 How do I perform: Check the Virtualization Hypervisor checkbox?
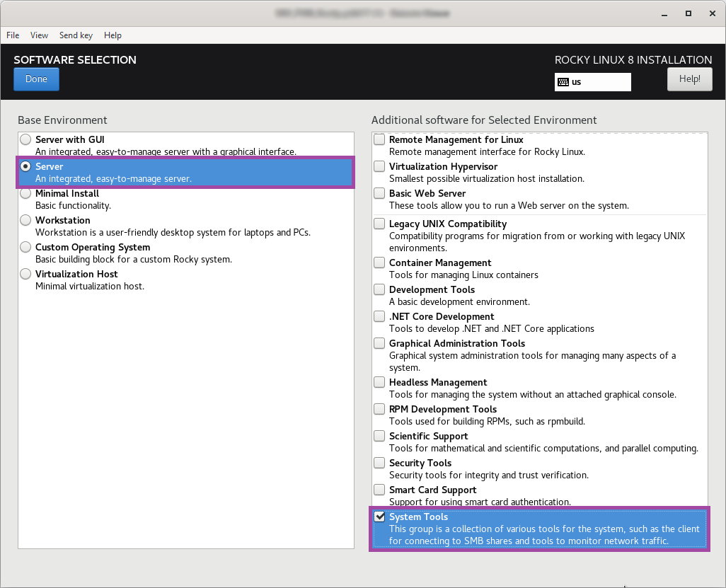pos(379,166)
